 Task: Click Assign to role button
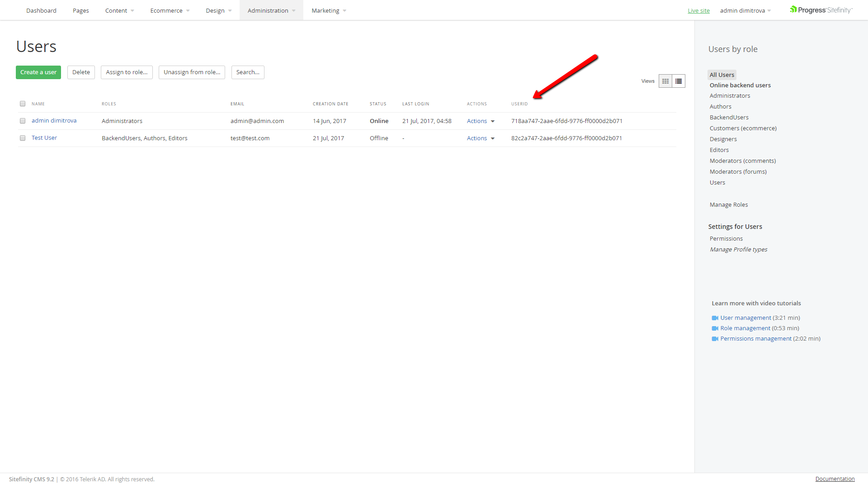point(127,72)
